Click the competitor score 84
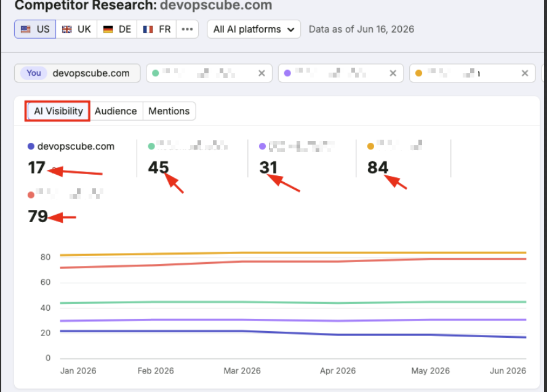This screenshot has width=547, height=392. tap(378, 168)
